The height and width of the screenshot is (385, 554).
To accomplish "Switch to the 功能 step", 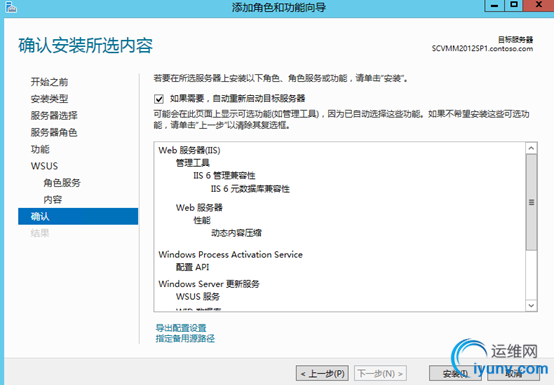I will coord(40,149).
